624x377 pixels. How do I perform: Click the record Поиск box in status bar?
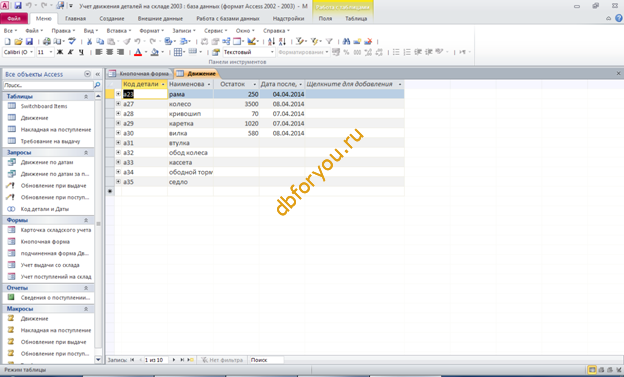tap(266, 360)
